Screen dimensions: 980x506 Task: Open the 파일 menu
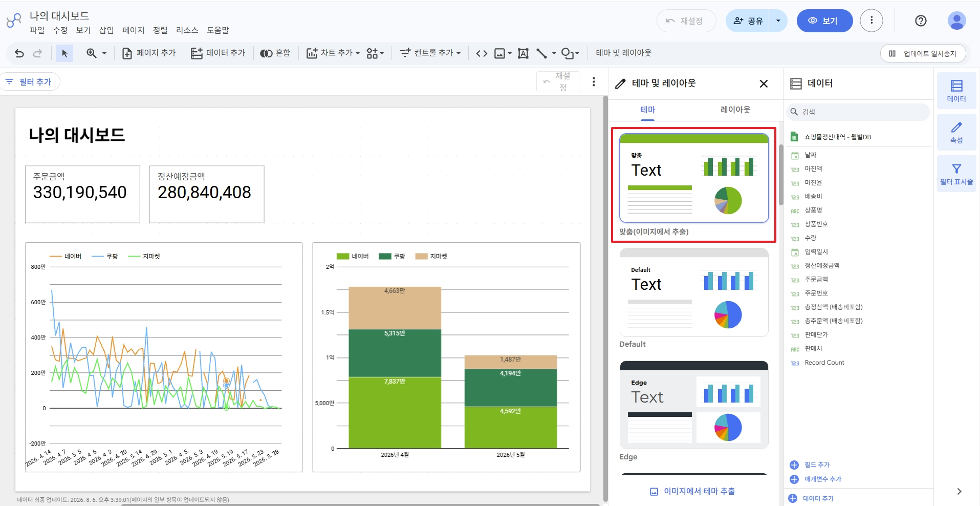(x=37, y=30)
